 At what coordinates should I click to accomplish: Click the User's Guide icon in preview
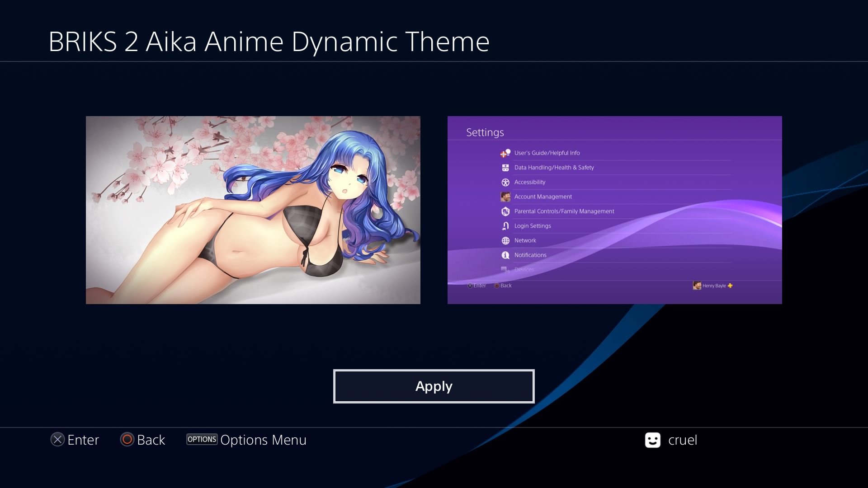coord(505,153)
